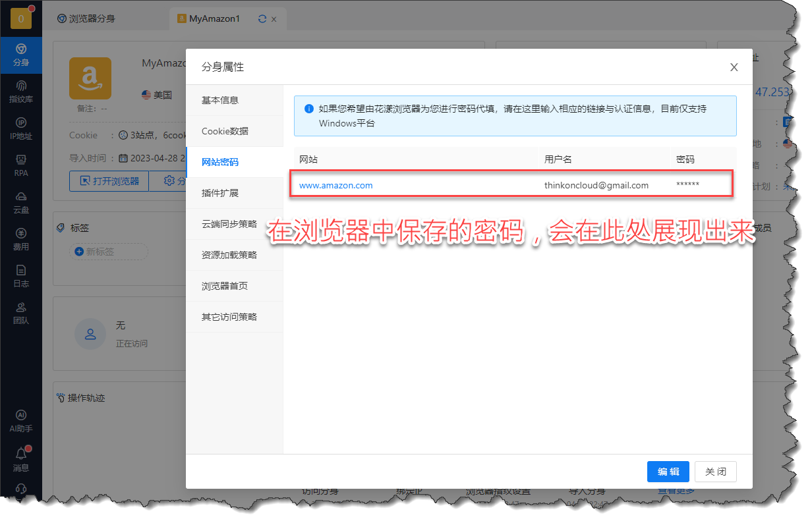Click the 密码 column header
Image resolution: width=812 pixels, height=523 pixels.
[685, 159]
